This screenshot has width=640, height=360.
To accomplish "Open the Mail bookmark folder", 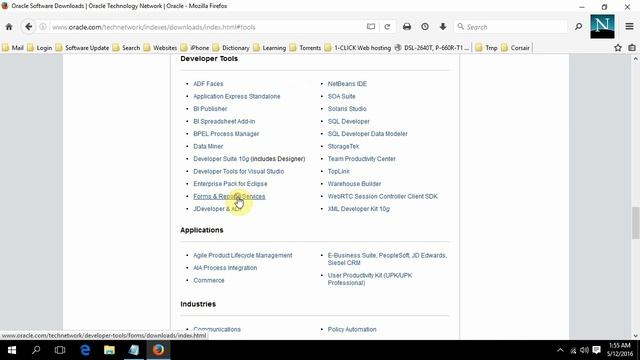I will pos(13,48).
